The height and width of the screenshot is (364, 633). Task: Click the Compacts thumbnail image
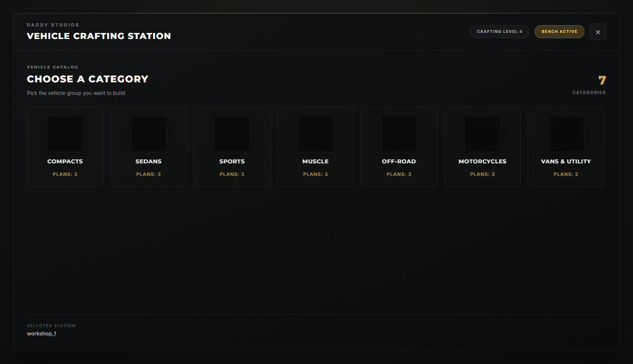tap(65, 134)
